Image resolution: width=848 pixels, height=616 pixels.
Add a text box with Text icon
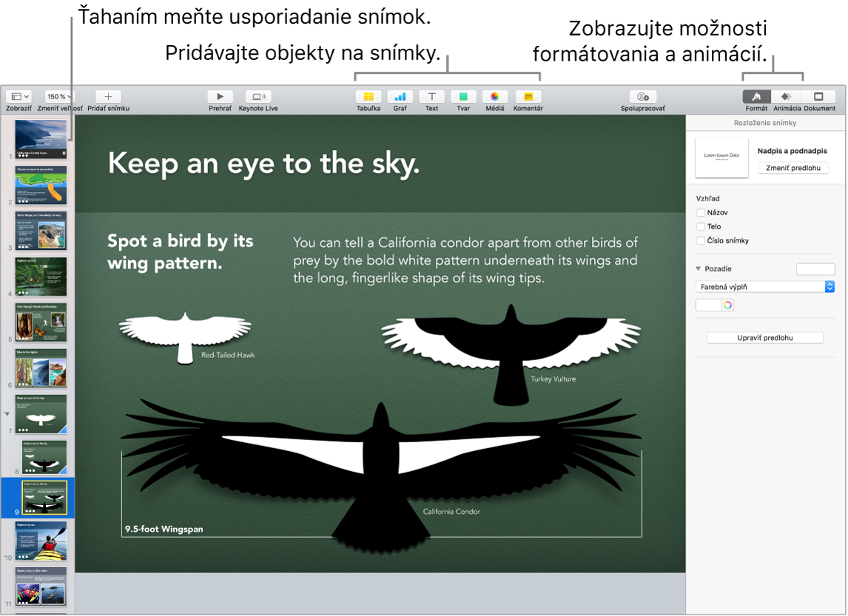pos(431,97)
